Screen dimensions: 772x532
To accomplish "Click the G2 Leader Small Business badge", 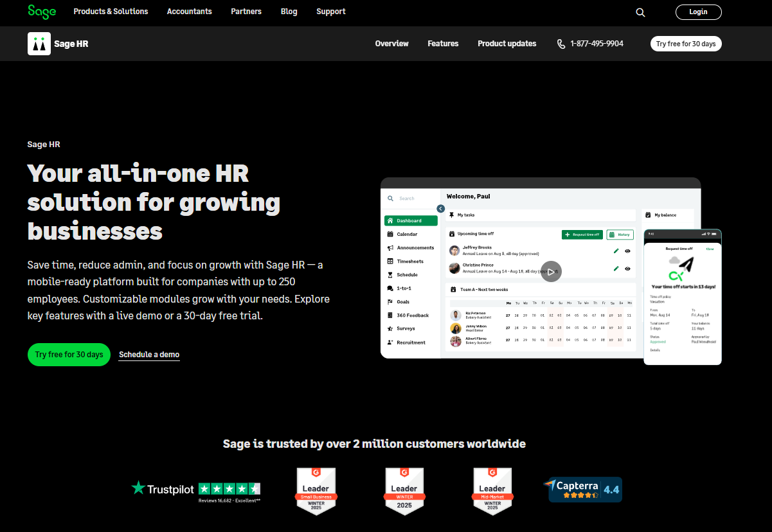I will pyautogui.click(x=316, y=492).
